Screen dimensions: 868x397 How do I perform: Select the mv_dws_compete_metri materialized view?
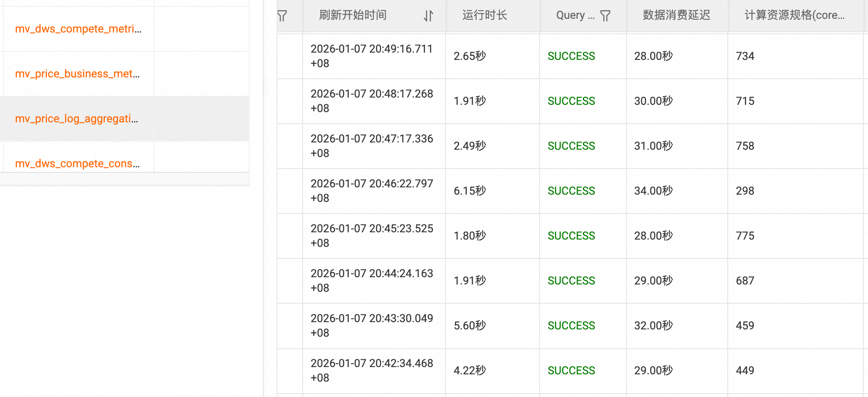point(77,29)
